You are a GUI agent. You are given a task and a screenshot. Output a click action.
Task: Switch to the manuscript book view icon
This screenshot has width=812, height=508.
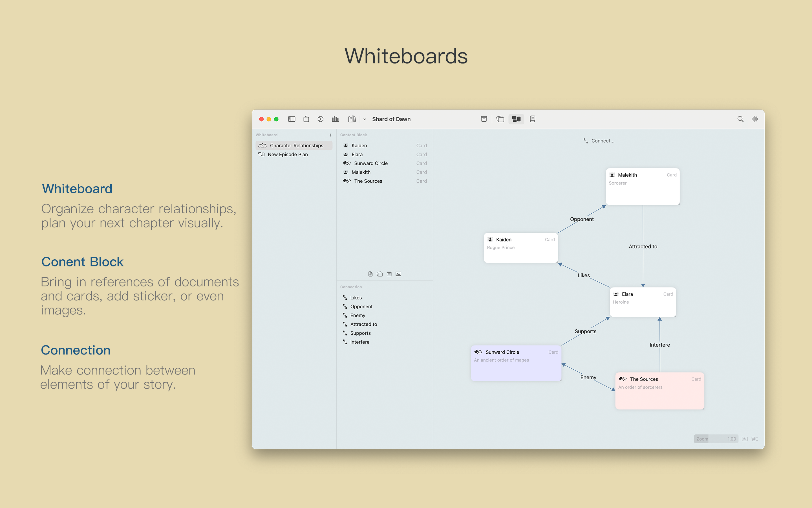pyautogui.click(x=533, y=119)
